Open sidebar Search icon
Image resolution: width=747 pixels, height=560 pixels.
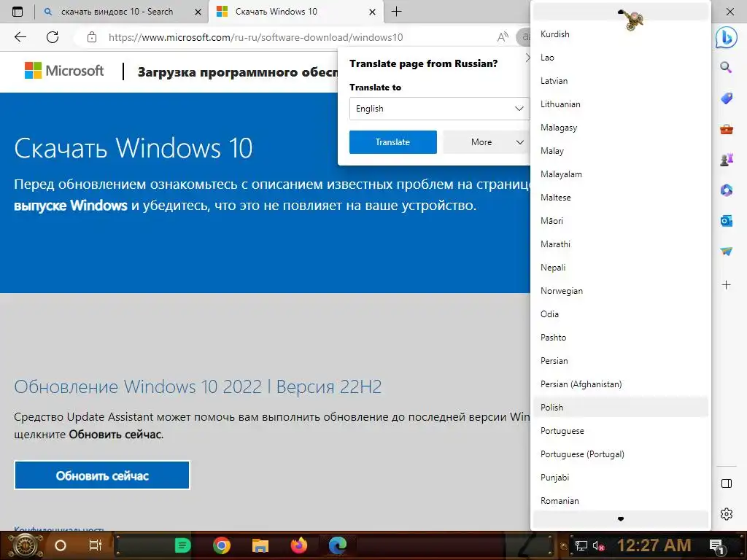click(x=726, y=67)
